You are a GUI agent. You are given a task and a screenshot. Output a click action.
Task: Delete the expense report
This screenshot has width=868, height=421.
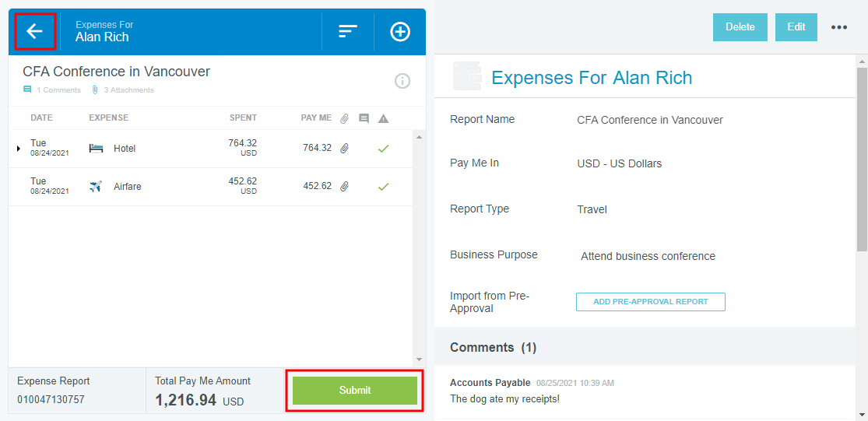pos(740,27)
